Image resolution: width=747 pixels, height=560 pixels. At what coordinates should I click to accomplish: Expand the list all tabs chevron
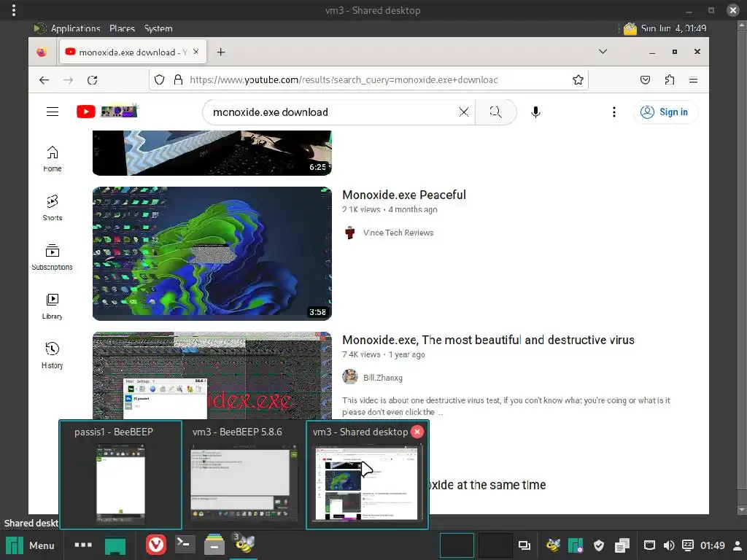tap(603, 52)
